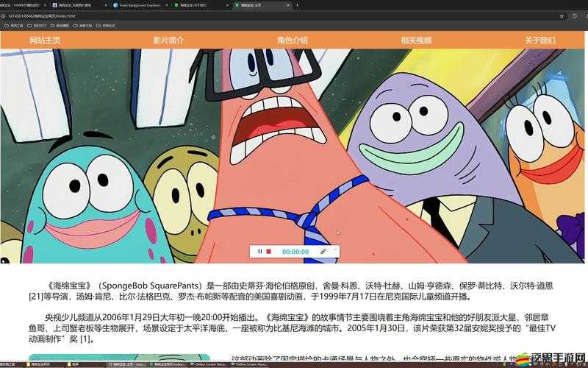The width and height of the screenshot is (588, 368).
Task: Switch to the second browser tab
Action: click(x=79, y=5)
